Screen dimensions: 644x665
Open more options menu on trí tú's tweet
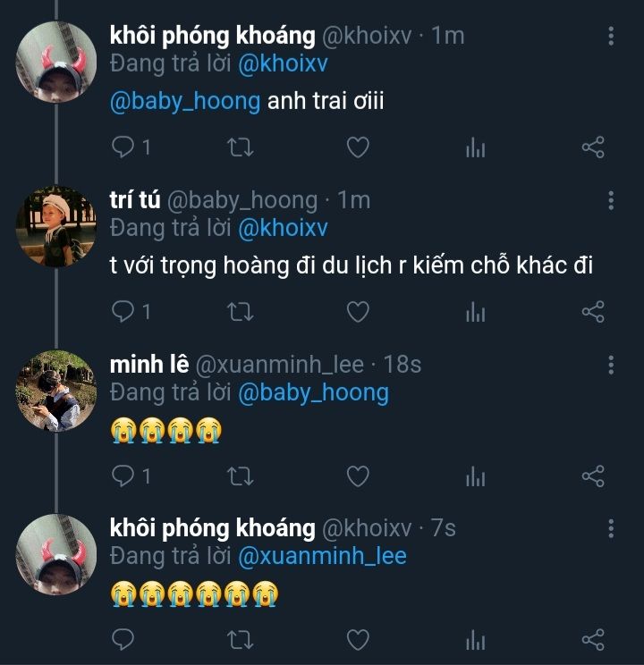point(611,201)
